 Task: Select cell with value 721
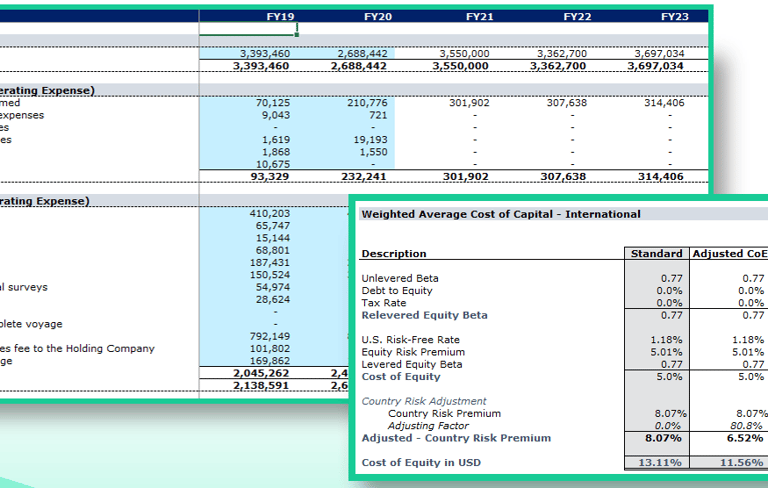tap(378, 115)
